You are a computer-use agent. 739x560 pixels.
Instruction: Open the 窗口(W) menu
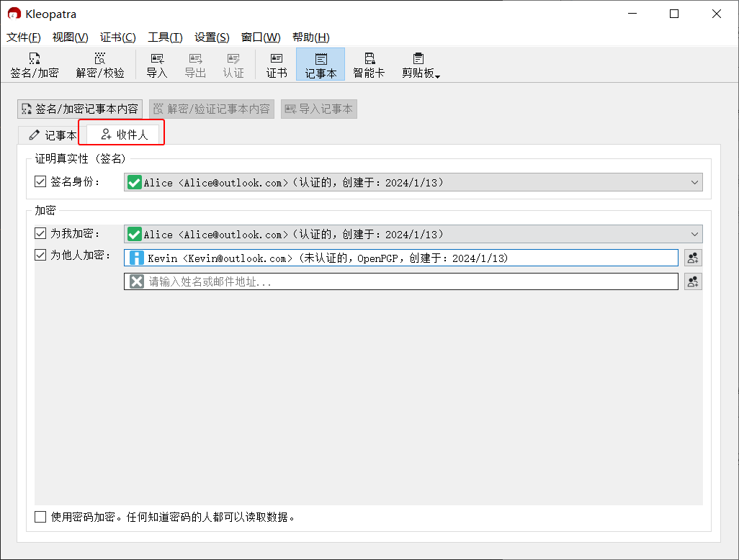tap(261, 37)
